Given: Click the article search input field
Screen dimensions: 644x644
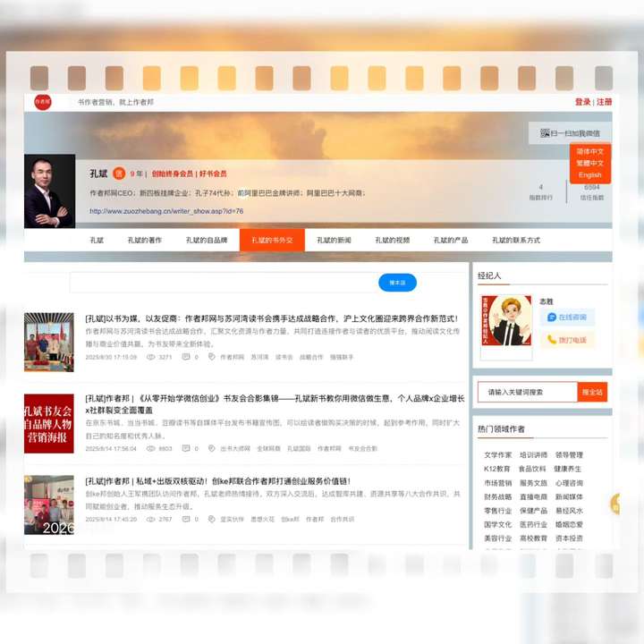Looking at the screenshot, I should pyautogui.click(x=224, y=283).
